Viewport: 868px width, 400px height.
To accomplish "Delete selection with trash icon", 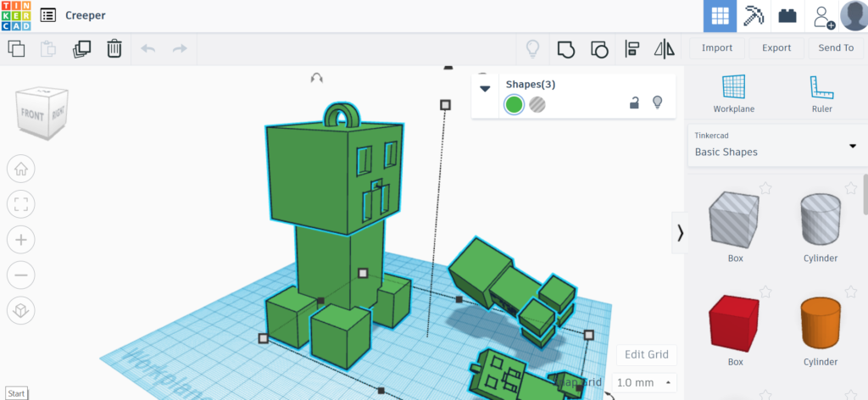I will point(114,48).
